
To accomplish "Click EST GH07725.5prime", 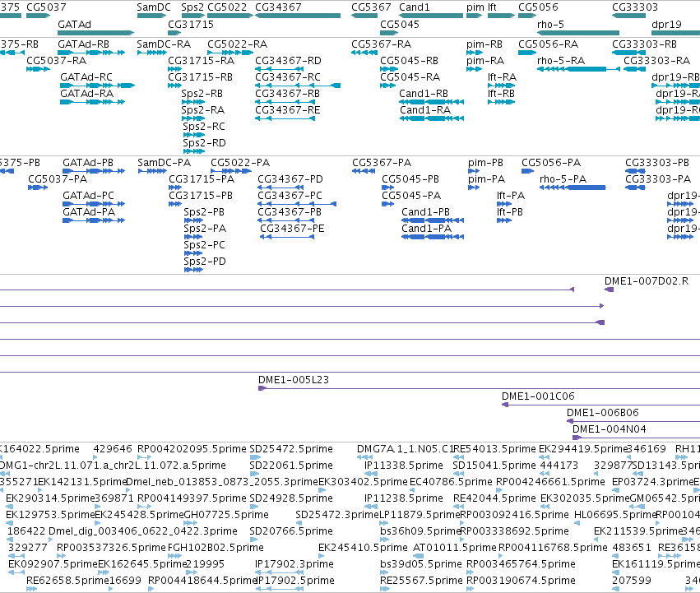I will (191, 523).
